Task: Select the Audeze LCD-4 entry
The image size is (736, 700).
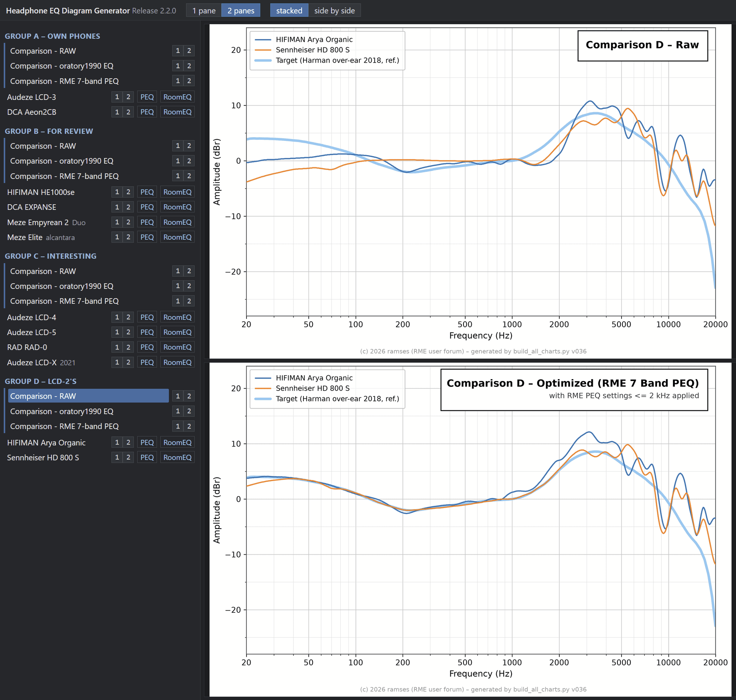Action: coord(31,318)
